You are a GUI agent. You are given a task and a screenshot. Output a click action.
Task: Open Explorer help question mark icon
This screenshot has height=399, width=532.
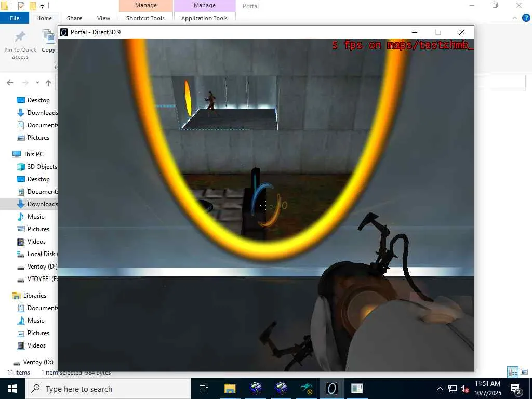coord(526,18)
